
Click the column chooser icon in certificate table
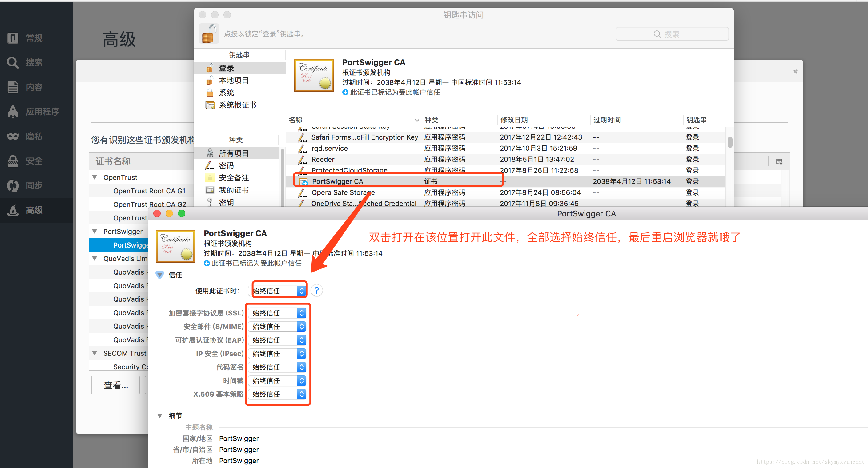pos(779,161)
